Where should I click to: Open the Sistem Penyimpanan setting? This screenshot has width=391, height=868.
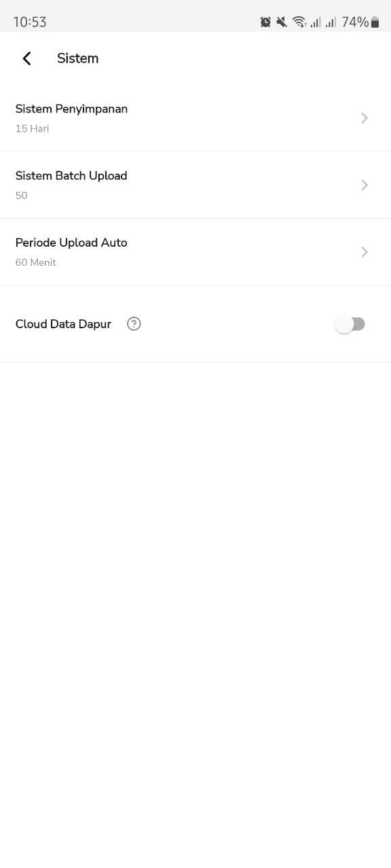[x=195, y=118]
